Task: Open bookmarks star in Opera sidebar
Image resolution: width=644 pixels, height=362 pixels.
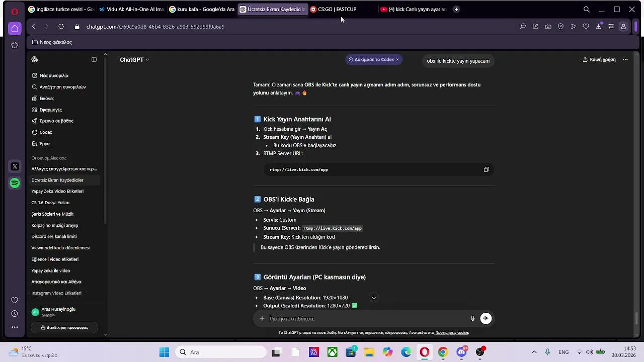Action: point(15,45)
